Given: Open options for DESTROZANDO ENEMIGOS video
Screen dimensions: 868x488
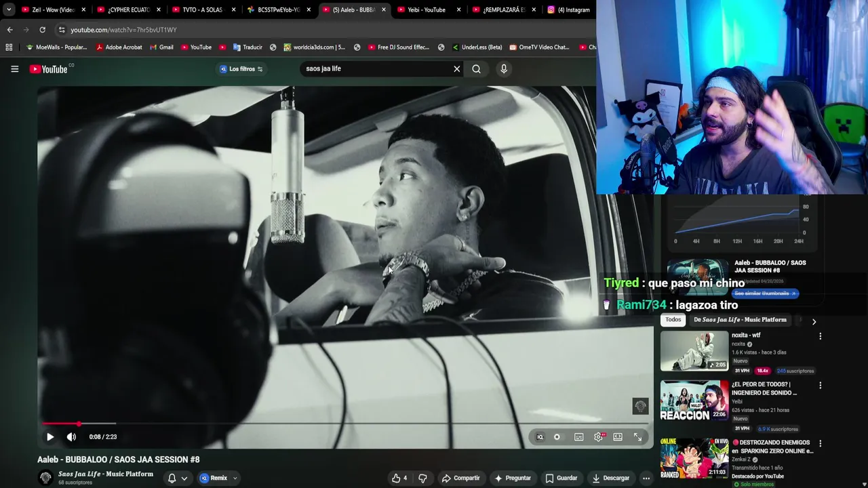Looking at the screenshot, I should click(x=820, y=444).
